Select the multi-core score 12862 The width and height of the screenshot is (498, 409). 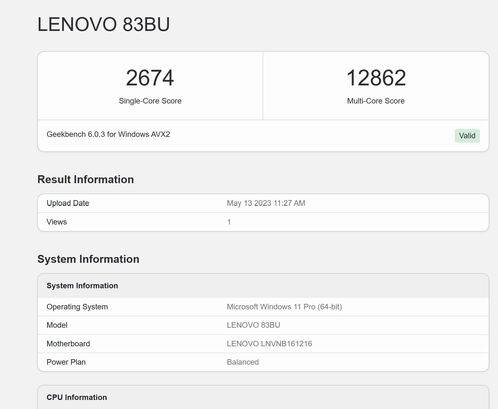(376, 78)
